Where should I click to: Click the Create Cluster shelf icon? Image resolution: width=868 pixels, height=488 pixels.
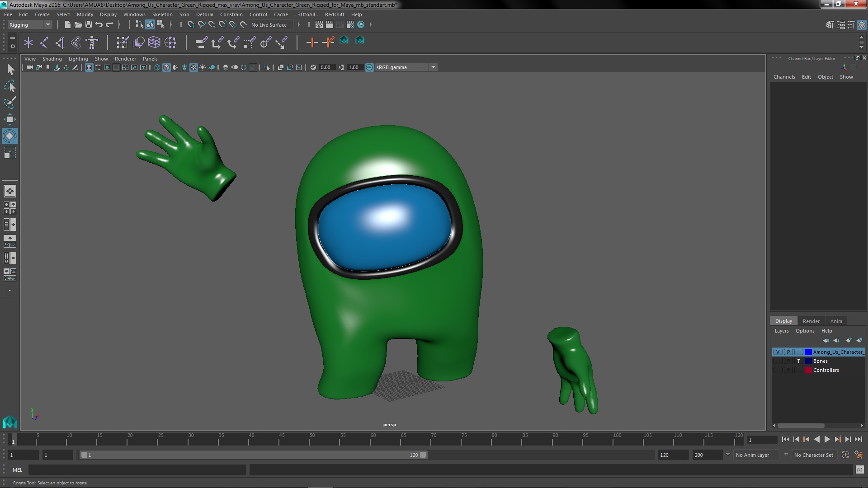[170, 42]
